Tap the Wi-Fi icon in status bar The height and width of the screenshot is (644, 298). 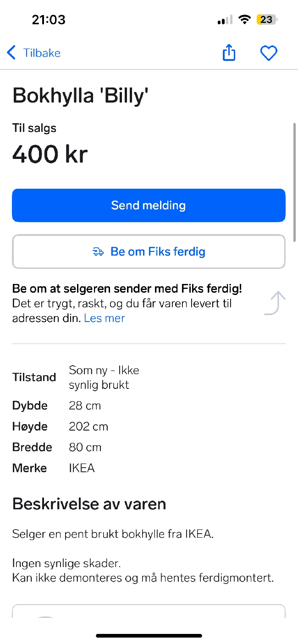244,19
